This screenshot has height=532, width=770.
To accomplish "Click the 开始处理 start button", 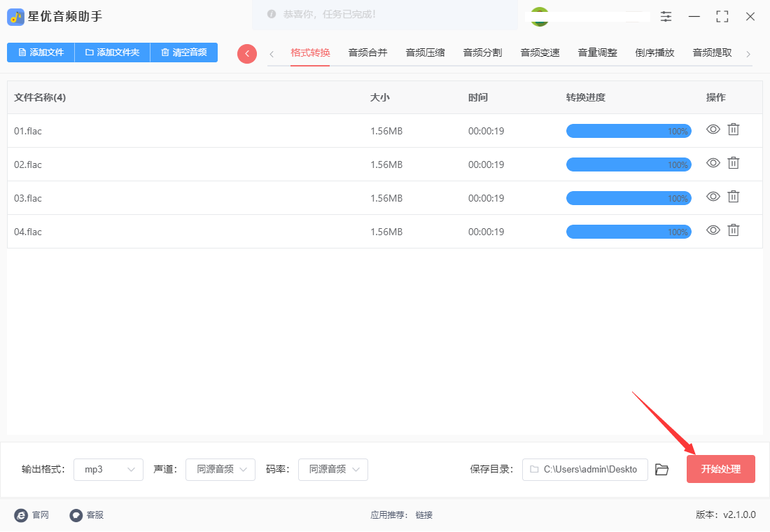I will (x=720, y=469).
